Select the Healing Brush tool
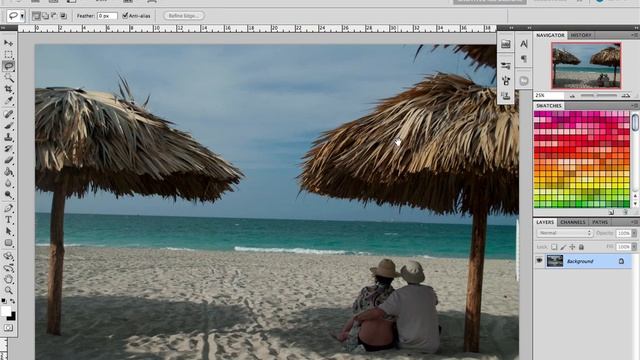 (8, 114)
